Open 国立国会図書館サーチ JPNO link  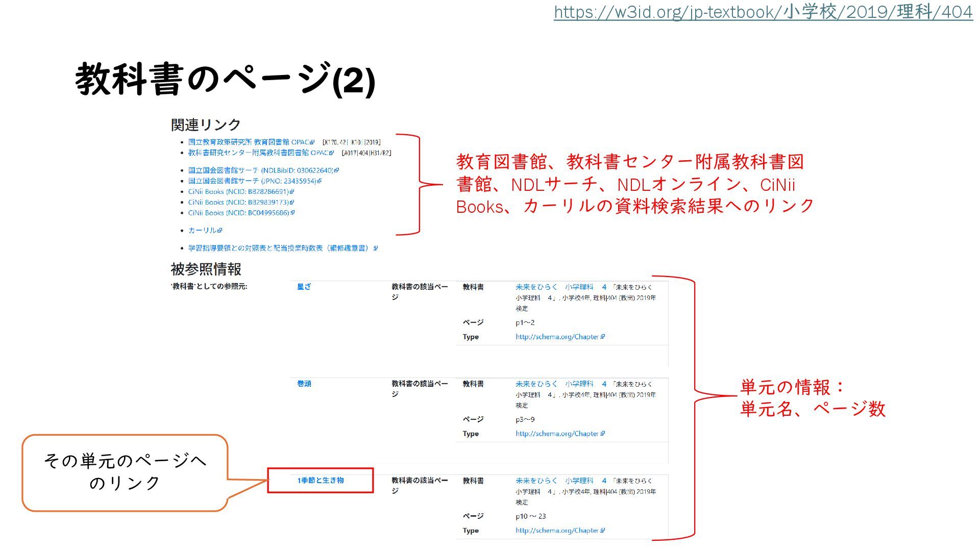253,181
